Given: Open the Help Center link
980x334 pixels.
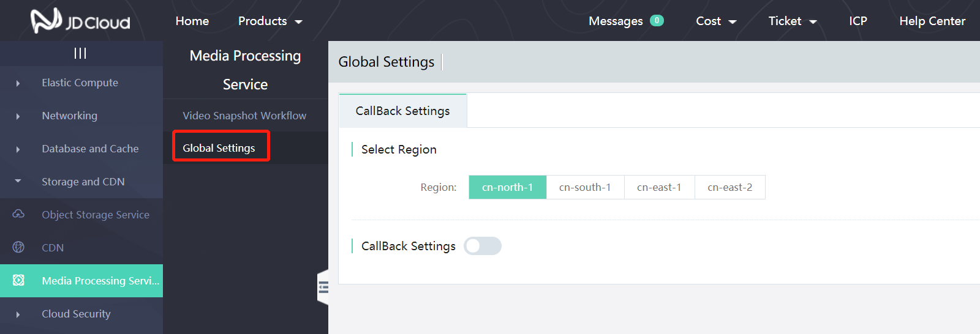Looking at the screenshot, I should [932, 21].
